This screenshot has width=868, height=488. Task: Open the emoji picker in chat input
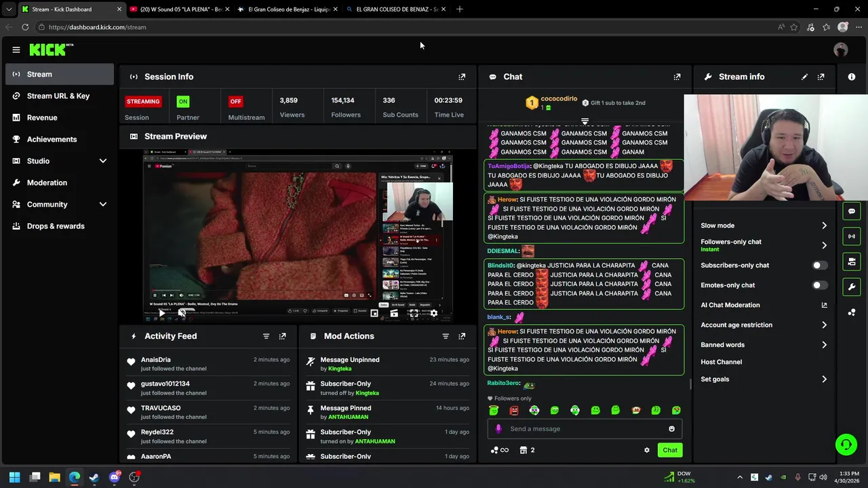tap(671, 428)
